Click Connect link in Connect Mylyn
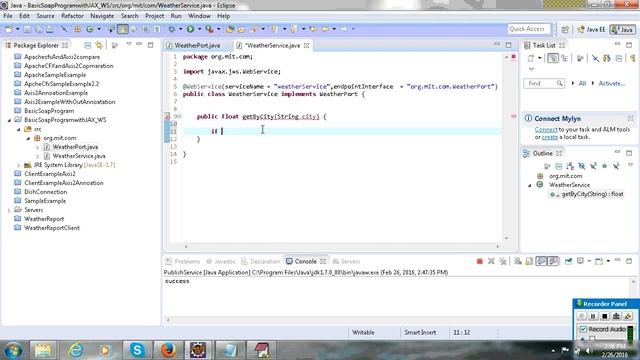Image resolution: width=640 pixels, height=360 pixels. tap(546, 129)
